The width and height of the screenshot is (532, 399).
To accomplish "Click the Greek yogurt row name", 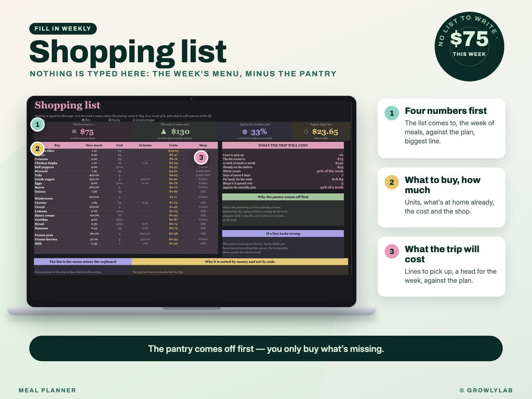I will [45, 179].
